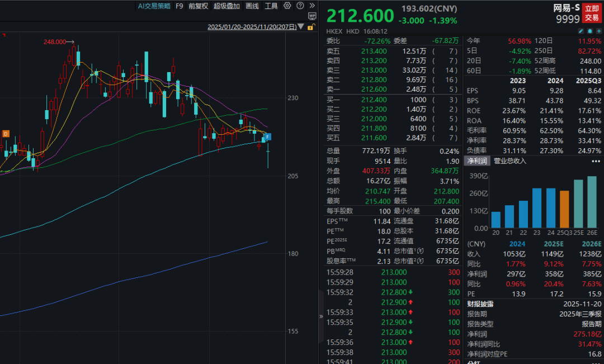The height and width of the screenshot is (364, 604).
Task: Open chart settings gear icon
Action: point(287,6)
